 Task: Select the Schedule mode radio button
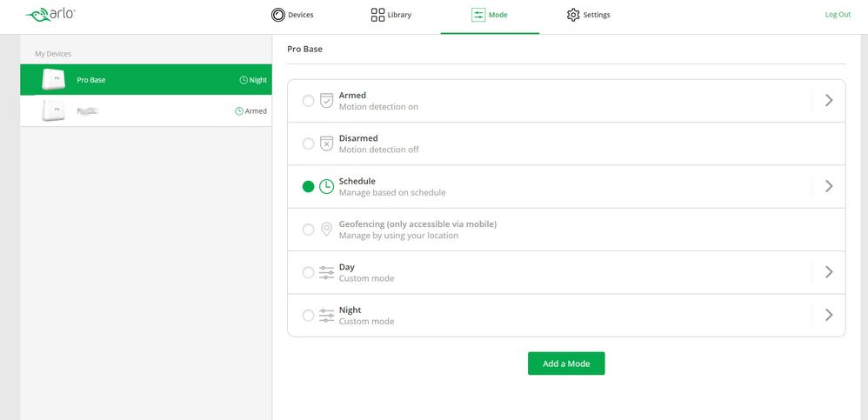pyautogui.click(x=309, y=186)
